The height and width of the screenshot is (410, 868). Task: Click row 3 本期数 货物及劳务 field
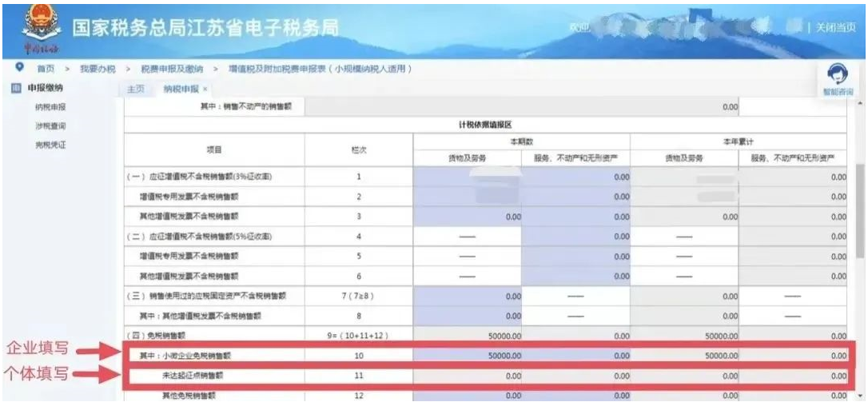(x=468, y=217)
